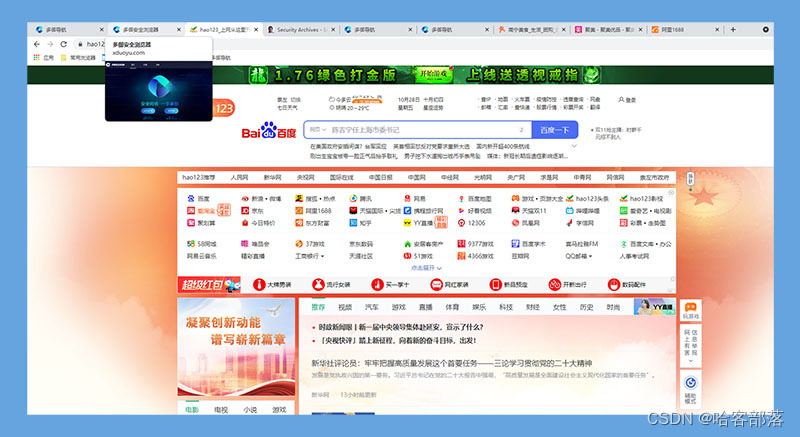Click 开始游戏 in the top banner ad
This screenshot has height=437, width=800.
click(x=433, y=74)
